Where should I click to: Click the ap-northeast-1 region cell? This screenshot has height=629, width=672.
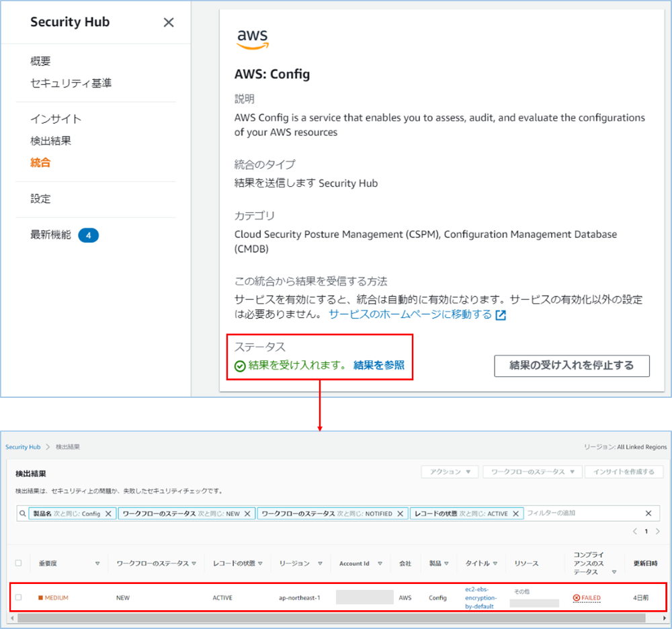(299, 597)
